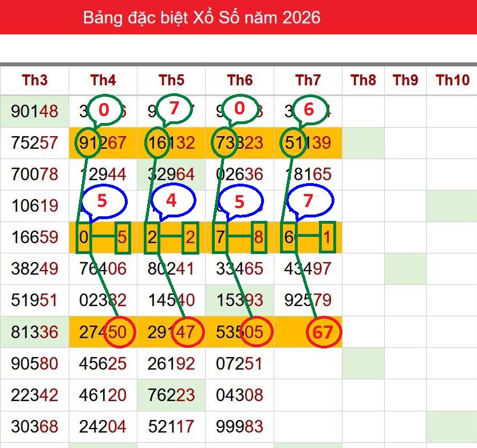
Task: Click the blue bubble with 7 in Th7
Action: click(x=310, y=201)
